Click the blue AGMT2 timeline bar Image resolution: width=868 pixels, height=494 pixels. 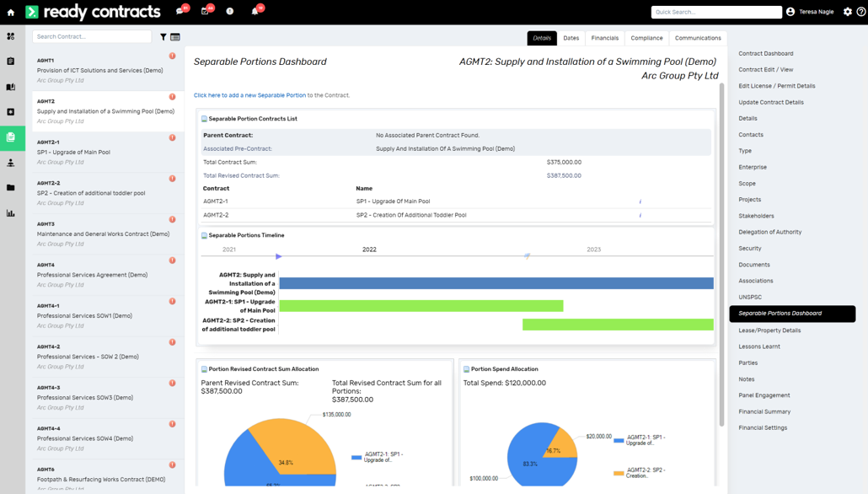pyautogui.click(x=496, y=283)
